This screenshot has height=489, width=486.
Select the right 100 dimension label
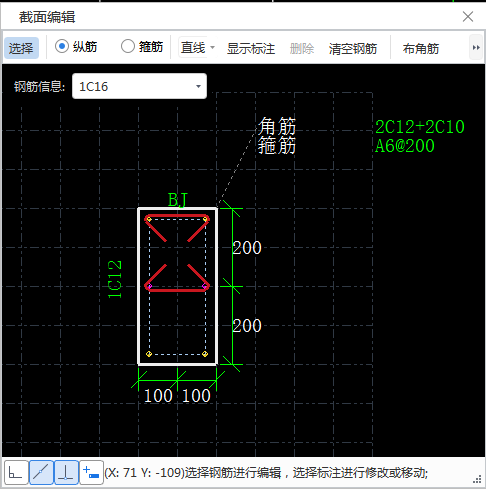point(196,396)
